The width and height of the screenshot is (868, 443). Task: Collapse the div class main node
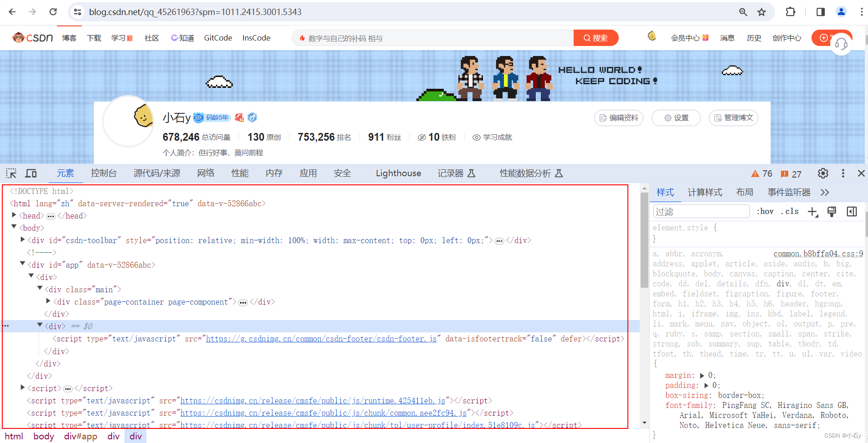(x=40, y=288)
